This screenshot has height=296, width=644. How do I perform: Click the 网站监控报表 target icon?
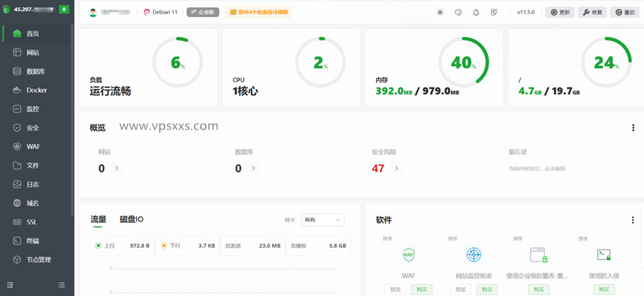(473, 255)
